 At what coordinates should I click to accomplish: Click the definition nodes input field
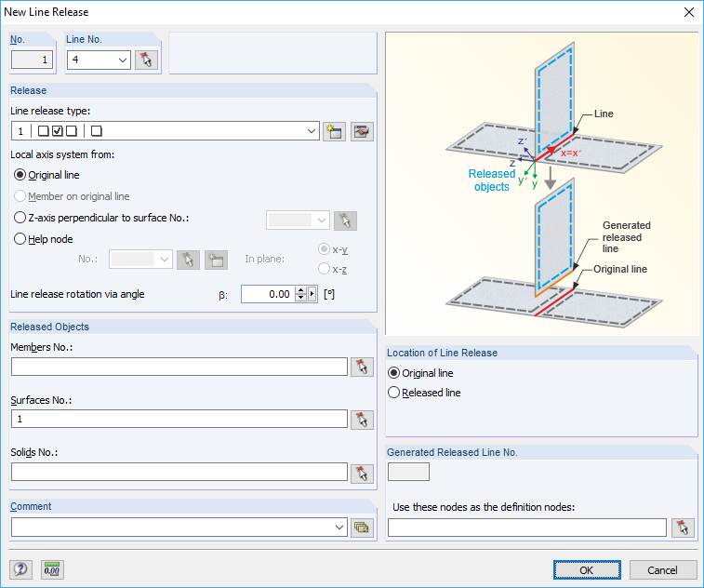click(527, 528)
